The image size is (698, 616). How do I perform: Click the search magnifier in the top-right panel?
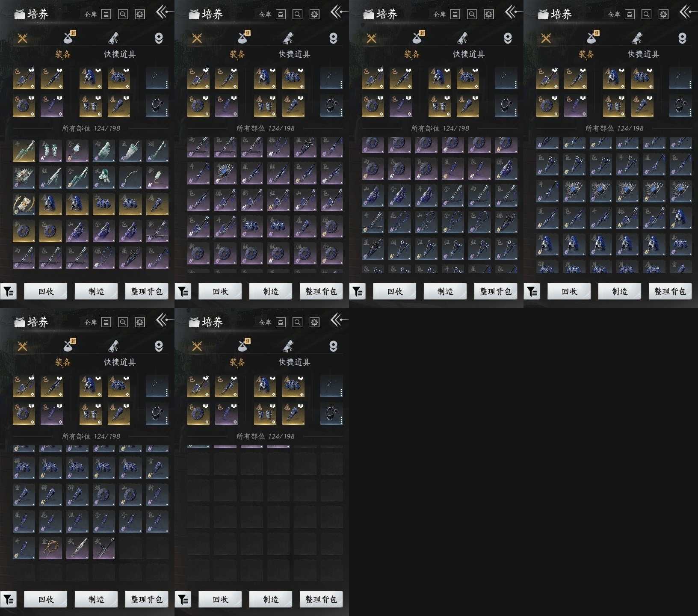click(x=646, y=15)
